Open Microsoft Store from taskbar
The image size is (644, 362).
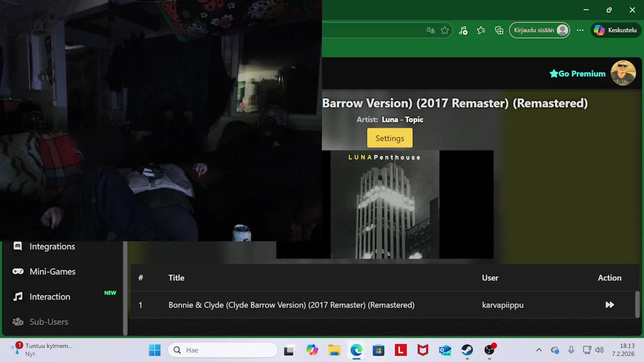click(378, 350)
